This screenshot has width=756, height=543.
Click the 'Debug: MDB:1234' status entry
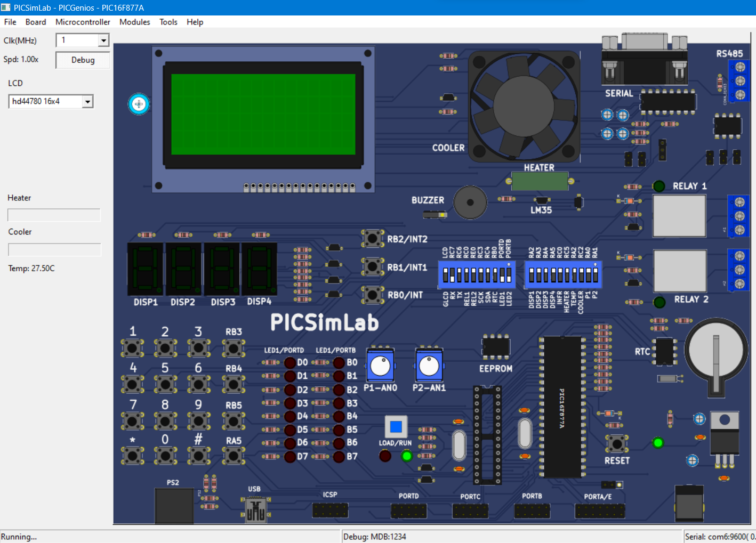(x=375, y=537)
